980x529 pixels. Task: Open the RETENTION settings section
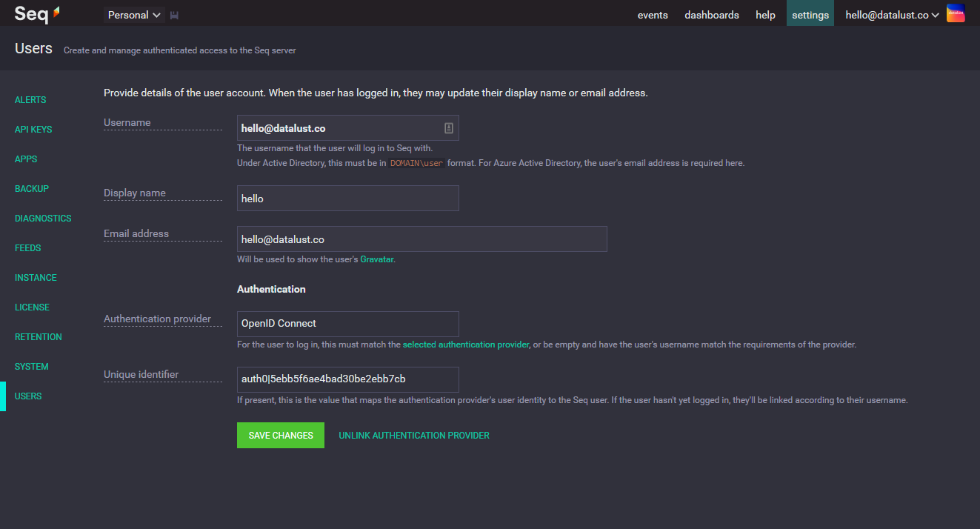coord(39,337)
